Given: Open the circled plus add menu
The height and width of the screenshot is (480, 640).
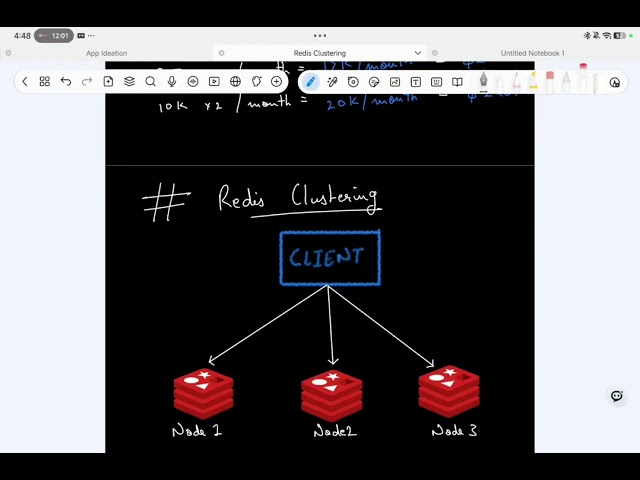Looking at the screenshot, I should [277, 82].
